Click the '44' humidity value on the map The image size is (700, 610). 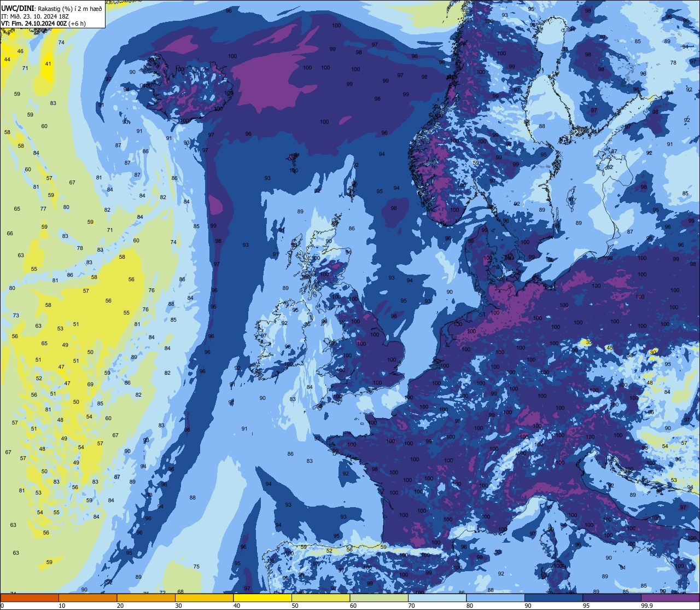(7, 59)
